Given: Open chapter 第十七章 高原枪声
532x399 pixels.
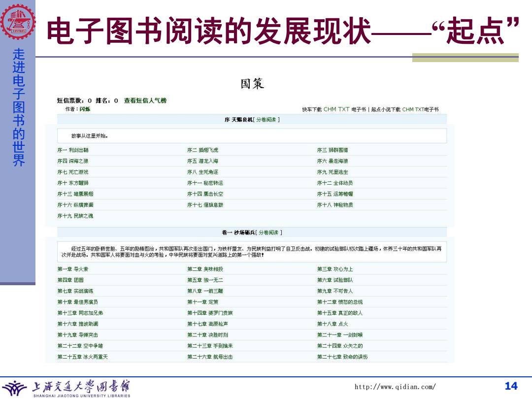Looking at the screenshot, I should tap(207, 324).
